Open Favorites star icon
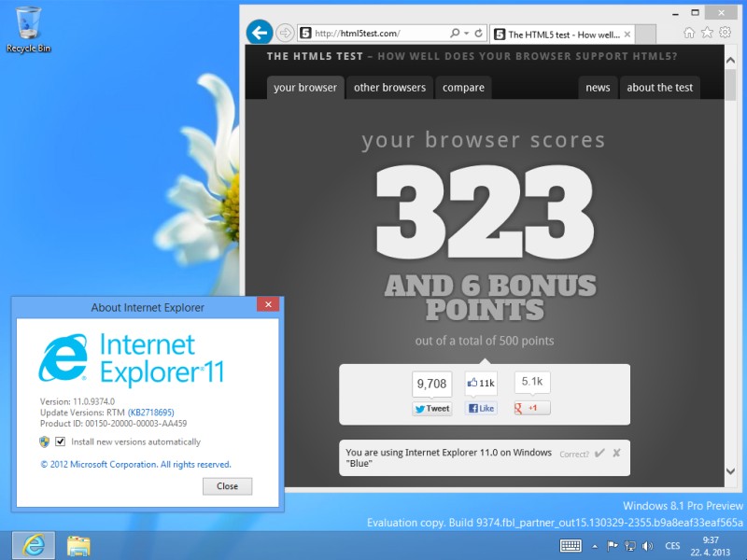 point(708,33)
